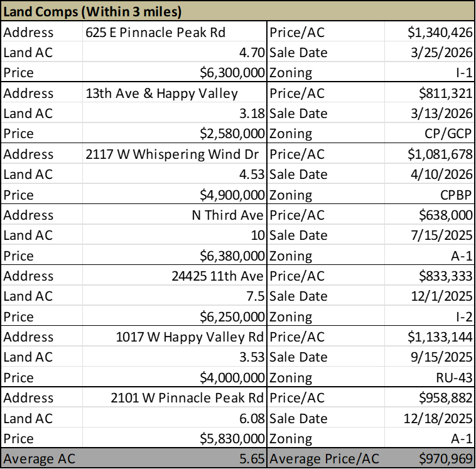The height and width of the screenshot is (469, 476).
Task: Click the price cell $4,000,000
Action: pyautogui.click(x=174, y=377)
